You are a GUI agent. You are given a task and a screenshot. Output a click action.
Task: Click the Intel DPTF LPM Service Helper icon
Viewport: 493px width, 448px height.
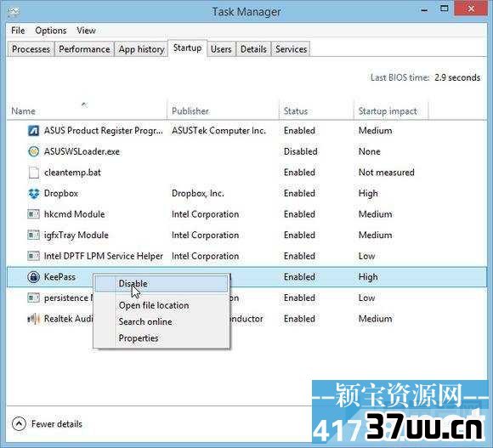click(34, 256)
